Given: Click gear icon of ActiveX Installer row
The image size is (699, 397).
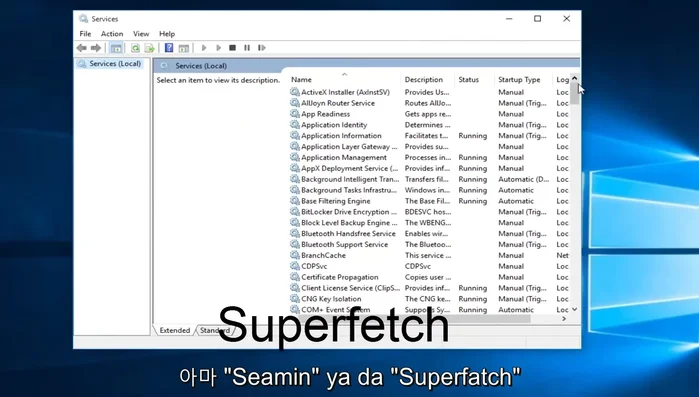Looking at the screenshot, I should click(294, 92).
